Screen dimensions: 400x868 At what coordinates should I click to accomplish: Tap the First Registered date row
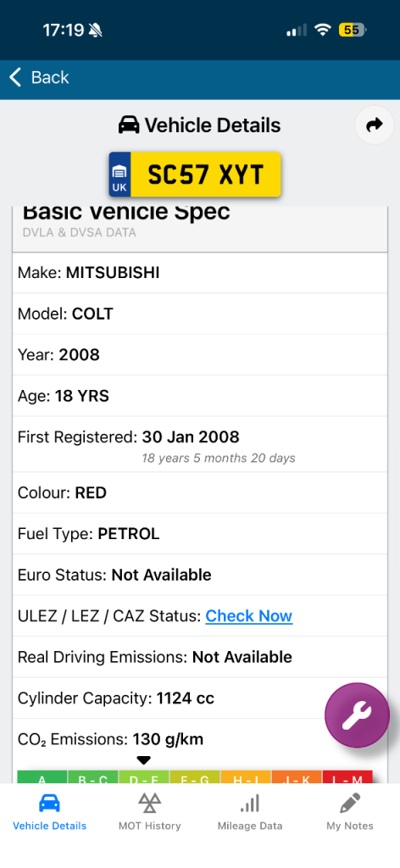[x=200, y=444]
